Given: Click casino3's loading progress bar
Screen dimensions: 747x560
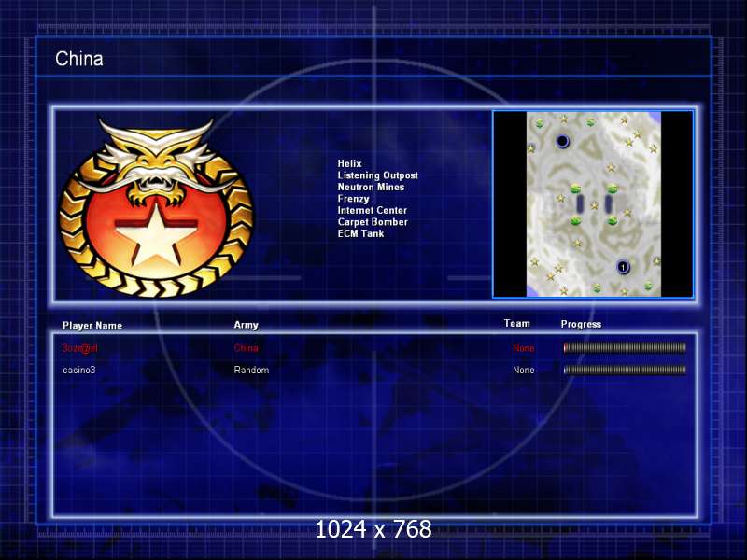Looking at the screenshot, I should (x=625, y=370).
